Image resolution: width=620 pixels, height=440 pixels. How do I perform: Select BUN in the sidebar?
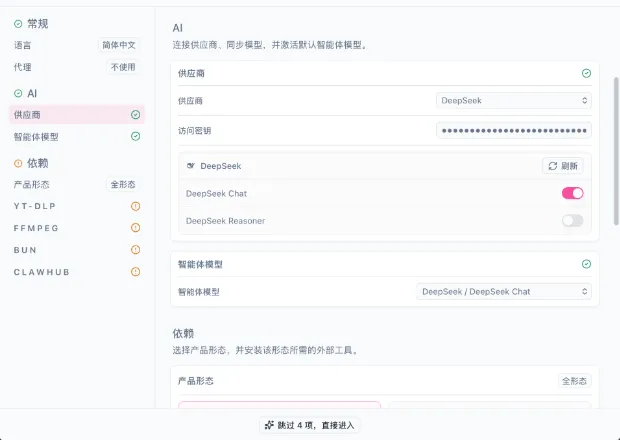click(77, 250)
